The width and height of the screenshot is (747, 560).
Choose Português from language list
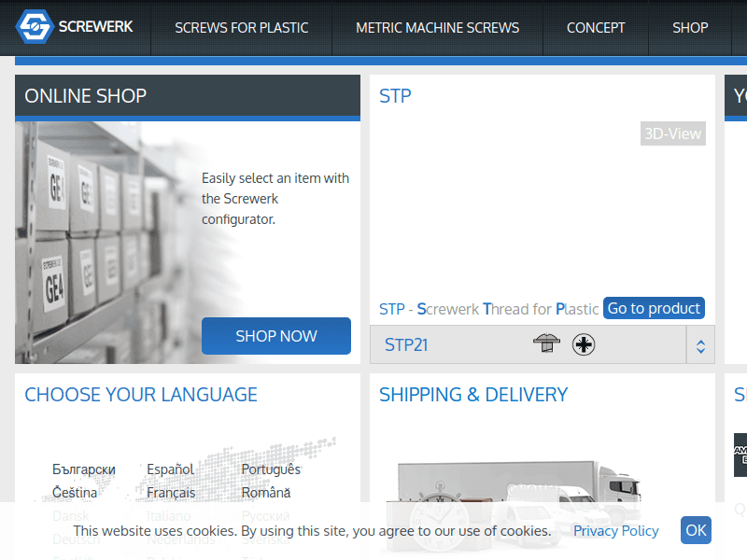pyautogui.click(x=271, y=469)
